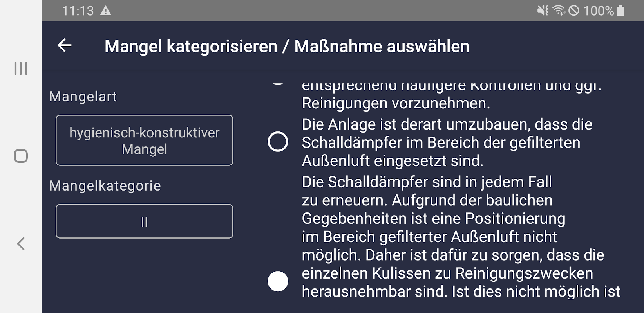Tap the text "Reinigungen vorzunehmen."
The height and width of the screenshot is (313, 644).
tap(396, 103)
